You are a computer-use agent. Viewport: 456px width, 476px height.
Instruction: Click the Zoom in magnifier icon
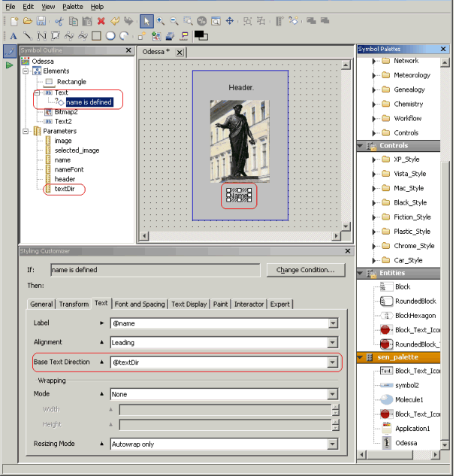160,21
